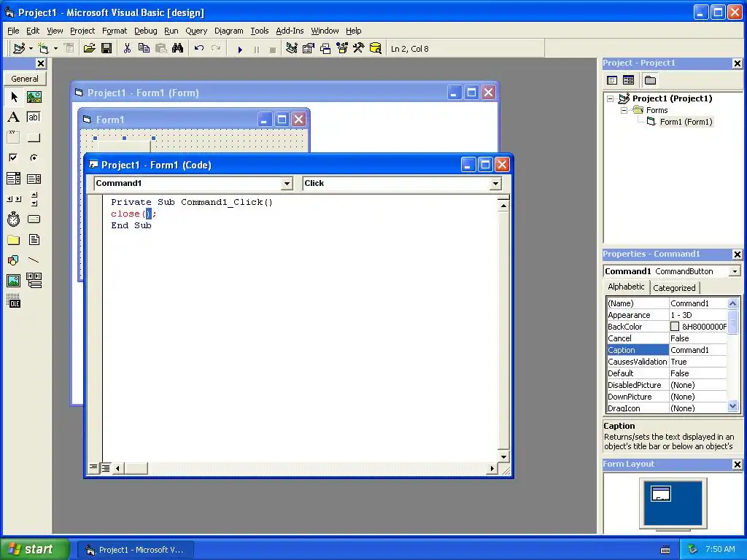Switch to Full Module View in the code window

[105, 468]
